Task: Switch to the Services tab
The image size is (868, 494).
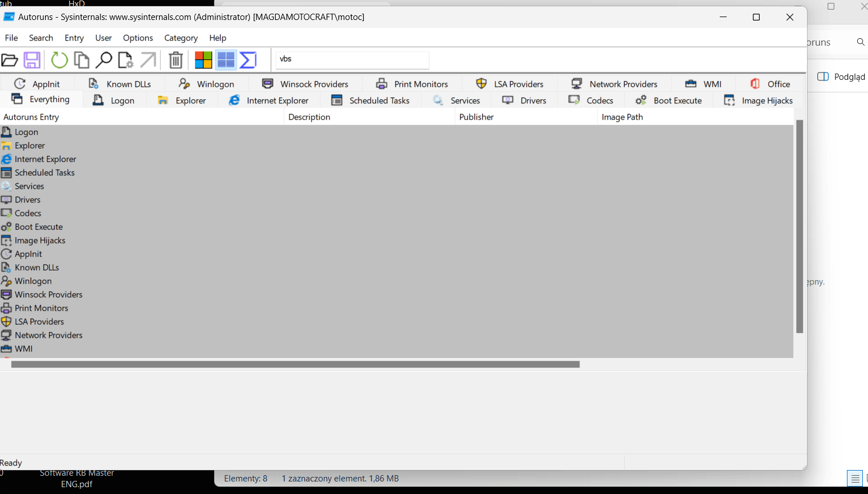Action: 456,100
